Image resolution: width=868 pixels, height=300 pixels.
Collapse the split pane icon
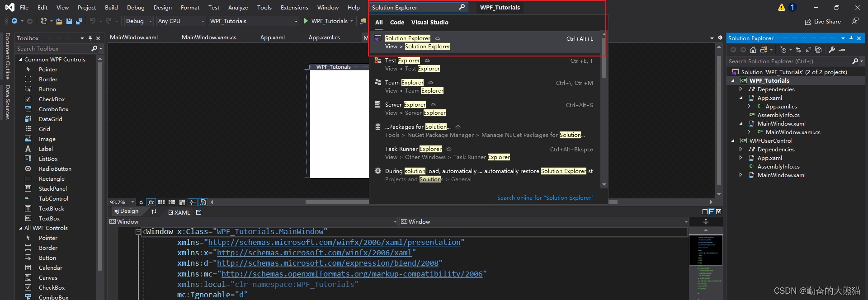[719, 211]
